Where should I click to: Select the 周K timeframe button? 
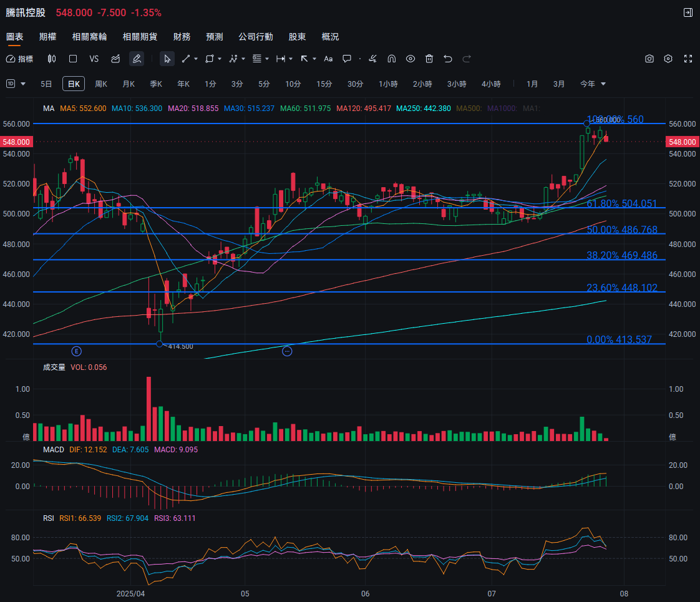tap(101, 84)
